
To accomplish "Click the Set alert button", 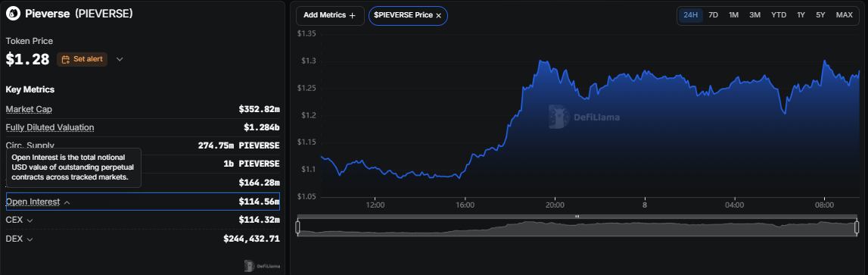I will [82, 59].
